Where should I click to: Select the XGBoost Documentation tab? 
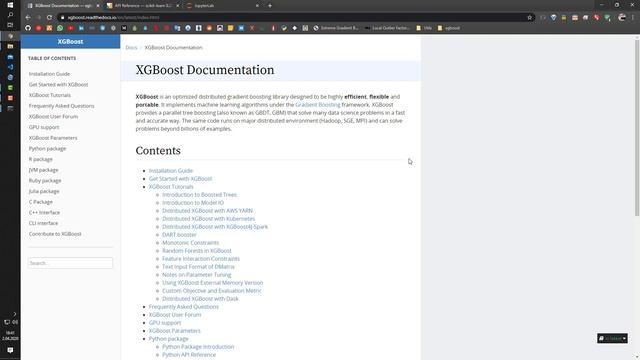click(x=62, y=6)
